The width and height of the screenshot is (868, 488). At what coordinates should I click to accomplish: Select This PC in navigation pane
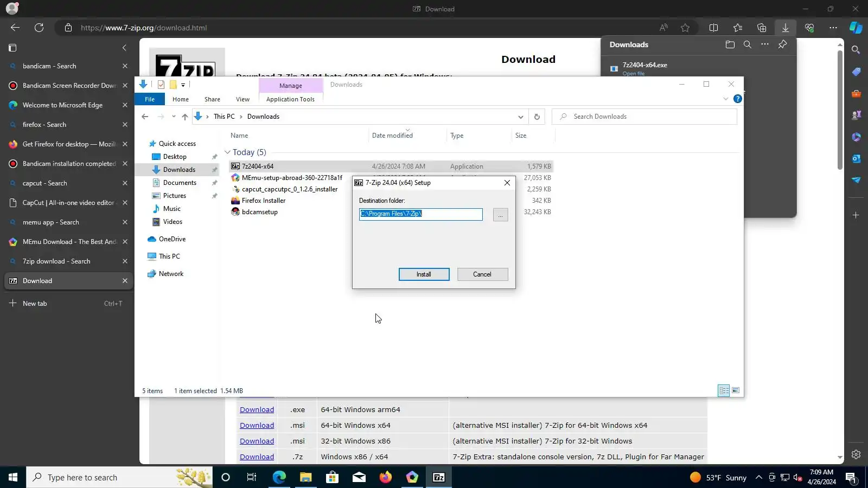[169, 256]
